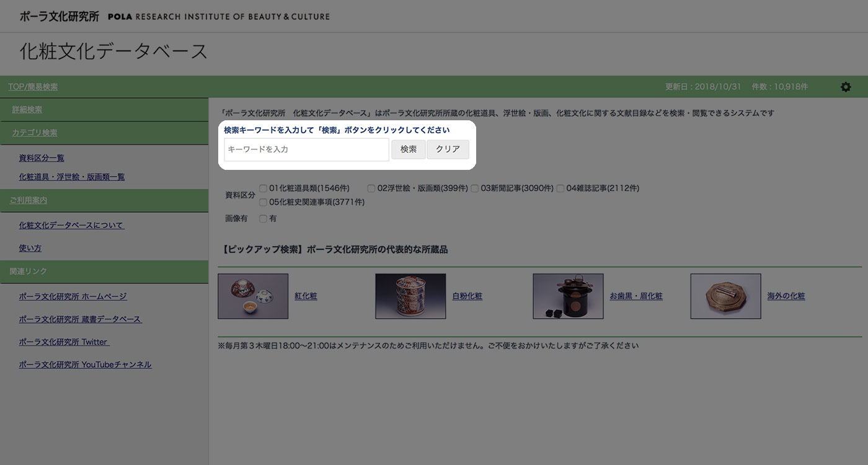Open 資料区分一覧 link

coord(42,158)
